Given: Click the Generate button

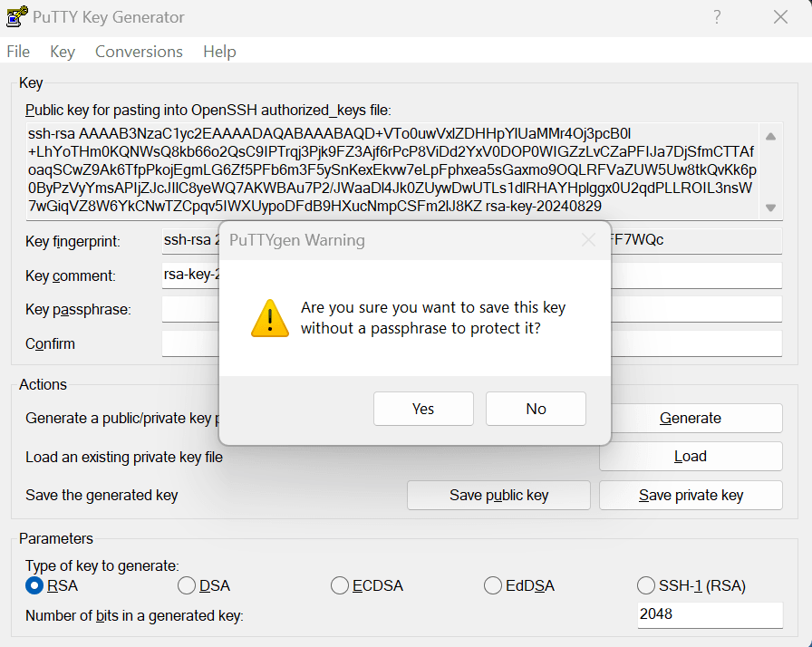Looking at the screenshot, I should pyautogui.click(x=696, y=418).
